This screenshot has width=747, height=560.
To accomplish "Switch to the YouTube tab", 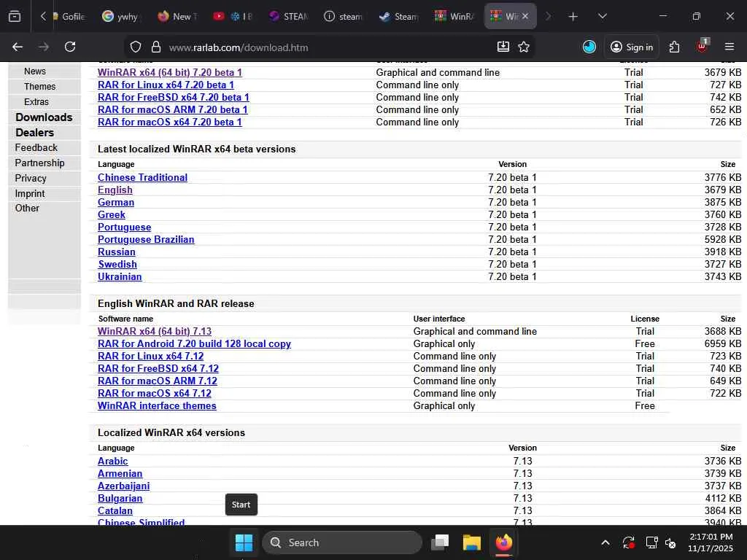I will pyautogui.click(x=233, y=17).
